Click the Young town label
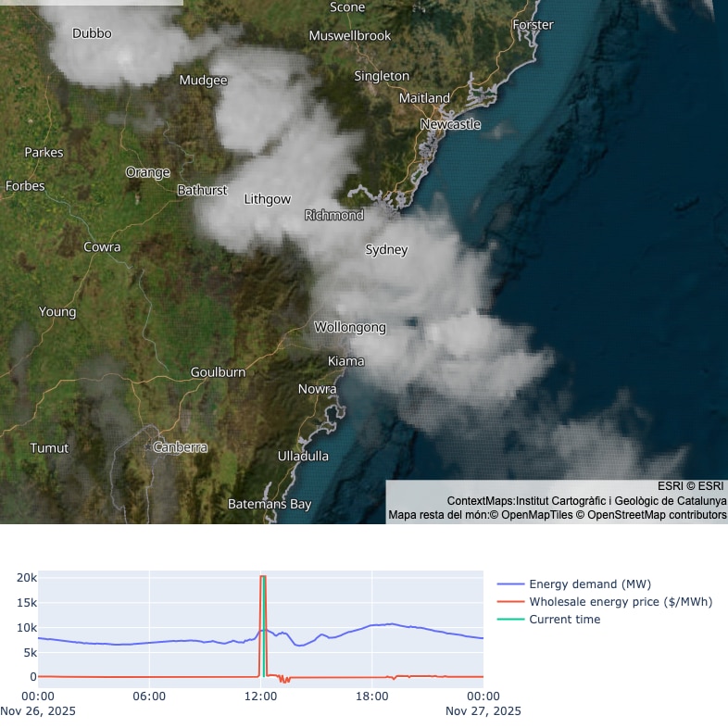 click(57, 311)
